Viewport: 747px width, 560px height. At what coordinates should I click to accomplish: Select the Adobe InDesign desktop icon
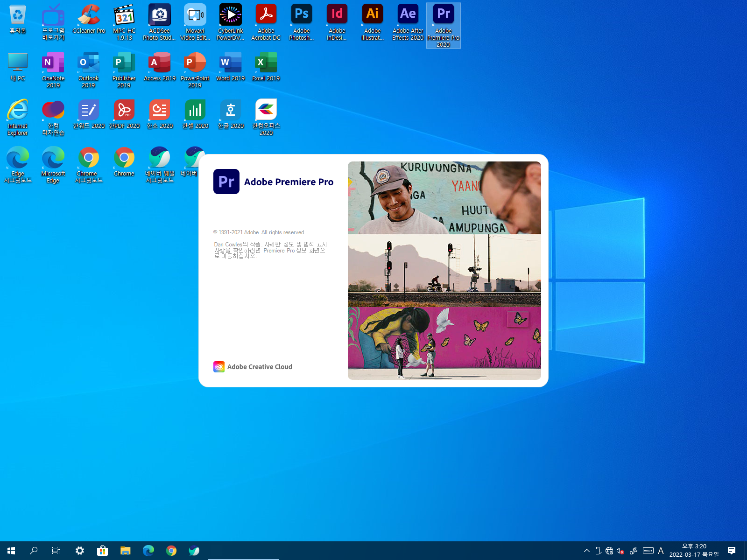(337, 22)
